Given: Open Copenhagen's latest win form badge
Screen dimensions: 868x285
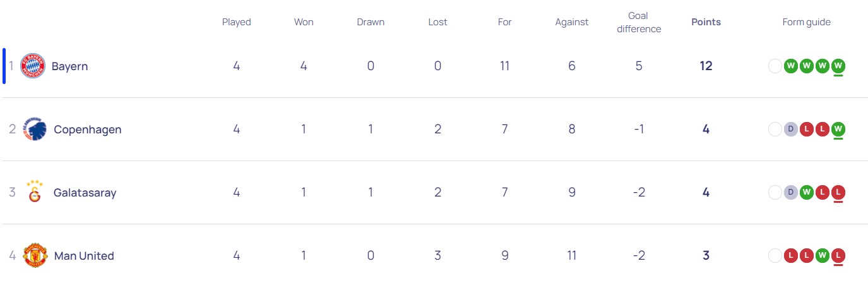Looking at the screenshot, I should coord(838,130).
